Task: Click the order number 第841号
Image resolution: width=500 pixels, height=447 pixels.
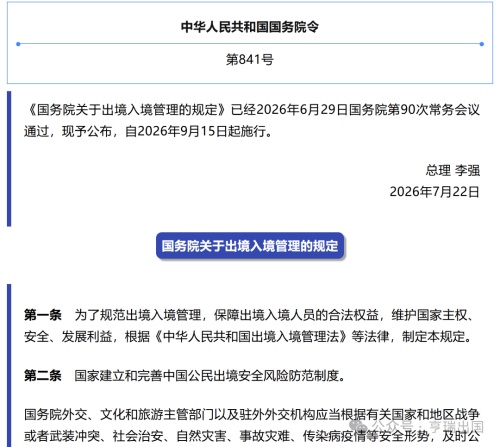Action: 250,60
